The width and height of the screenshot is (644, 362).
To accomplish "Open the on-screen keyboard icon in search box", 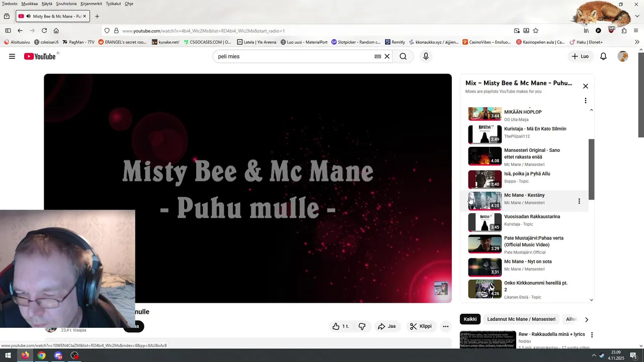I will coord(378,56).
